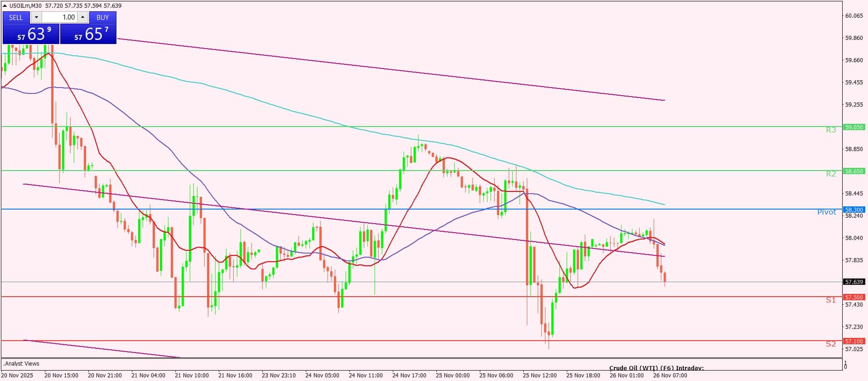Click the 25 Nov 18:00 time label
Screen dimensions: 868x381
583,376
